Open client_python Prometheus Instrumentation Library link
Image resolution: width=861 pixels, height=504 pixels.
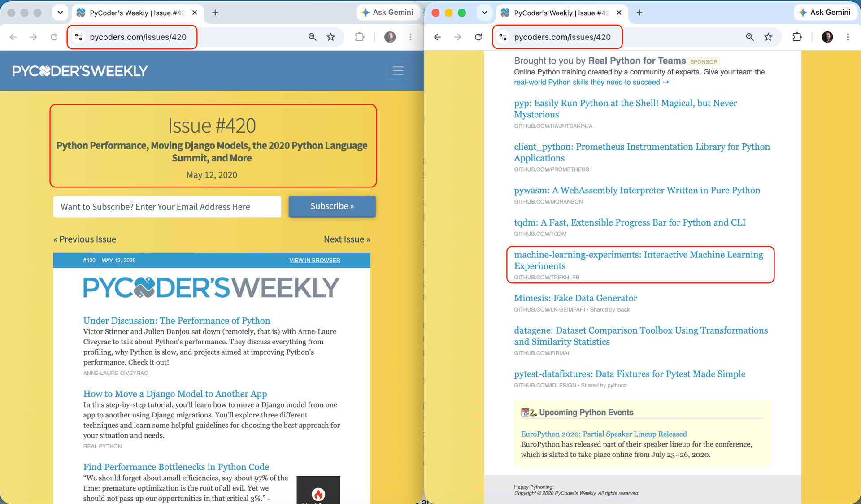(642, 152)
